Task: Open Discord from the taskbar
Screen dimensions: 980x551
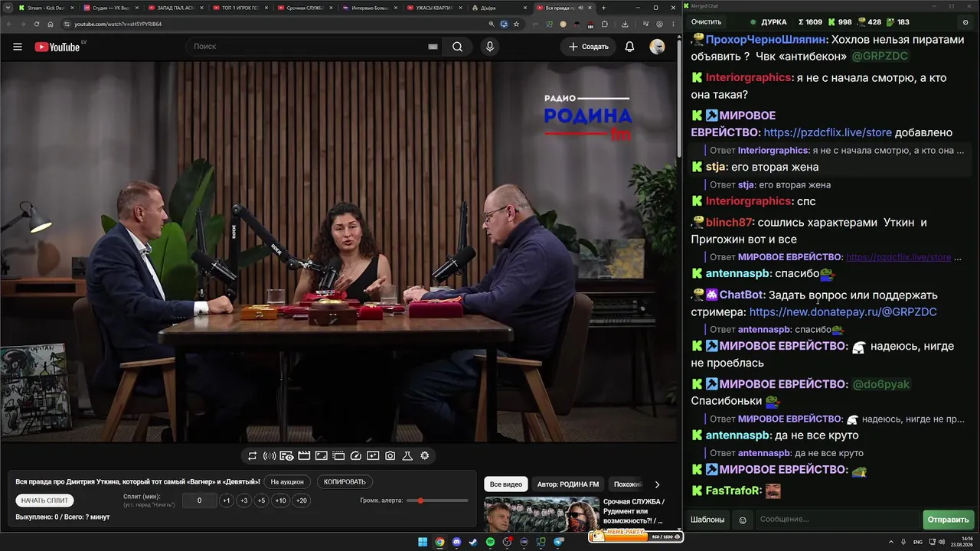Action: pyautogui.click(x=456, y=542)
